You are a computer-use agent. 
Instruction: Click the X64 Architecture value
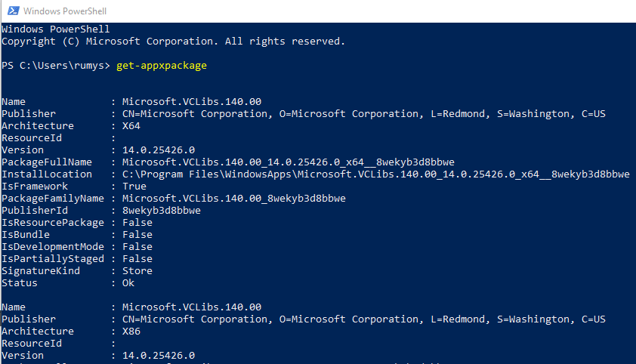pos(131,126)
